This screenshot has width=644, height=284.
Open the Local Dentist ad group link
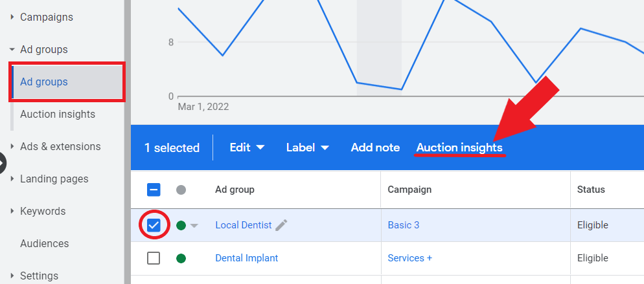click(243, 225)
